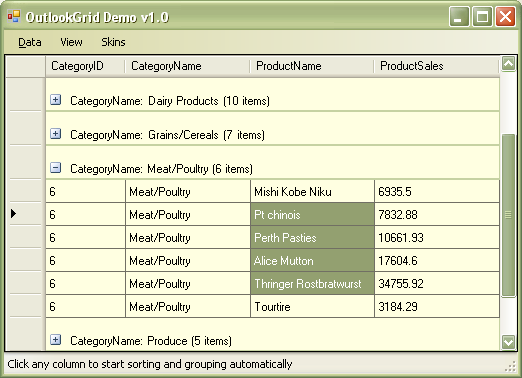Sort by the ProductName column header
The image size is (522, 378).
coord(312,66)
